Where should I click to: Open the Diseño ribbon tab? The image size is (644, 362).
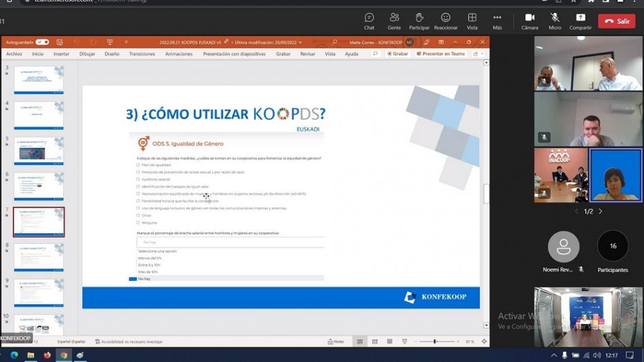tap(112, 54)
